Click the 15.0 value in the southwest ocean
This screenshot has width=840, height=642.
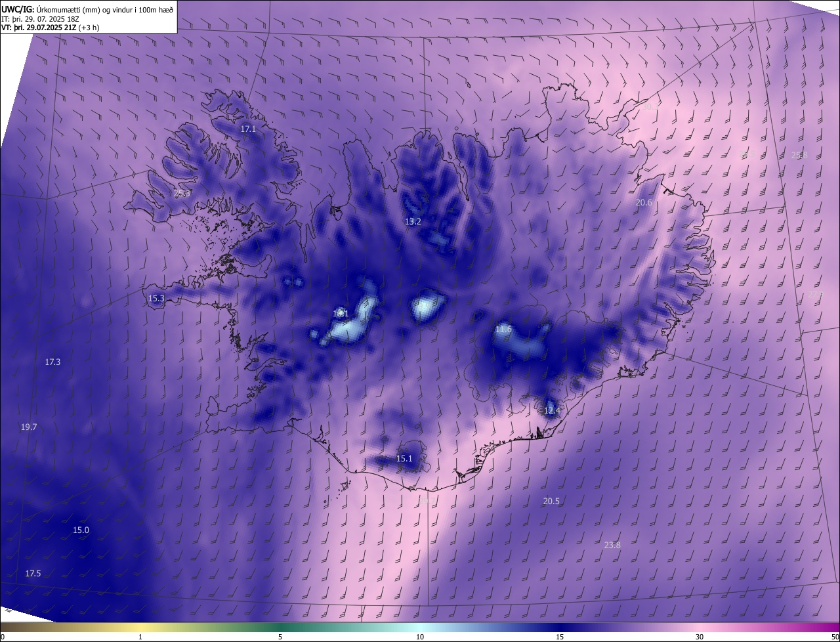81,530
